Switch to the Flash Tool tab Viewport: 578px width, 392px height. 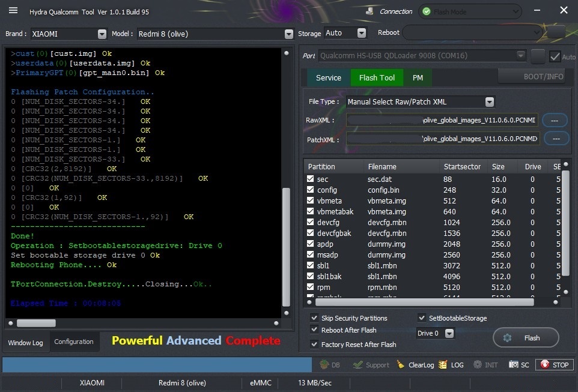(377, 77)
